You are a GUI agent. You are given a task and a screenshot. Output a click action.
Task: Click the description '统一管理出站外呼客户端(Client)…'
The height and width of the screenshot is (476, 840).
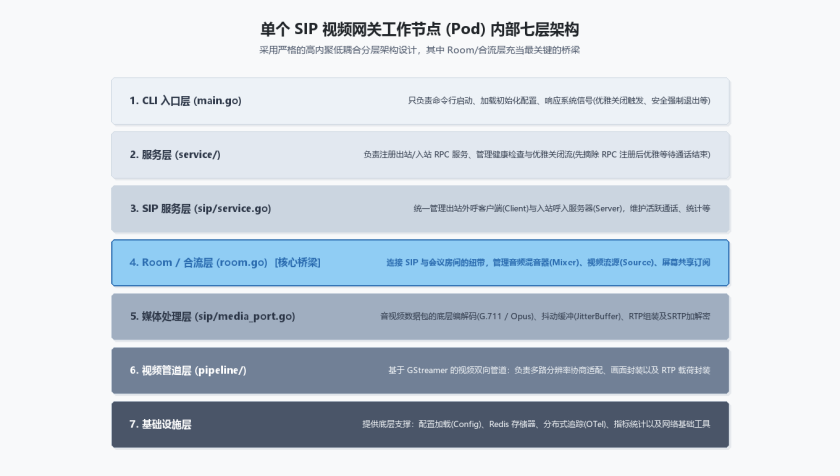pyautogui.click(x=561, y=209)
